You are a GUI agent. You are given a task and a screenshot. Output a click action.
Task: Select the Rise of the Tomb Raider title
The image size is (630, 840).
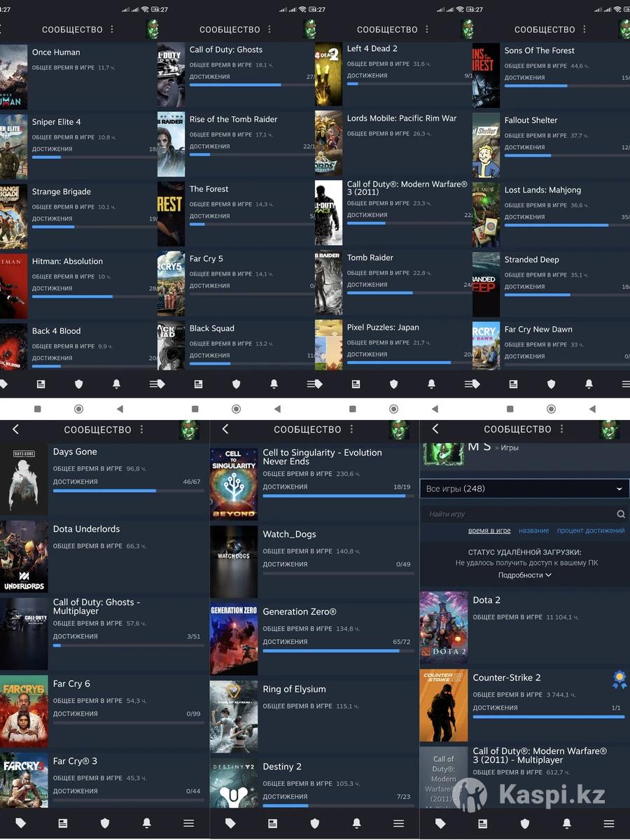pos(233,120)
